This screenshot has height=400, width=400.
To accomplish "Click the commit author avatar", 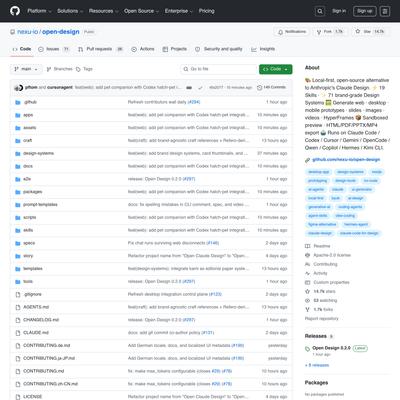I will click(18, 88).
